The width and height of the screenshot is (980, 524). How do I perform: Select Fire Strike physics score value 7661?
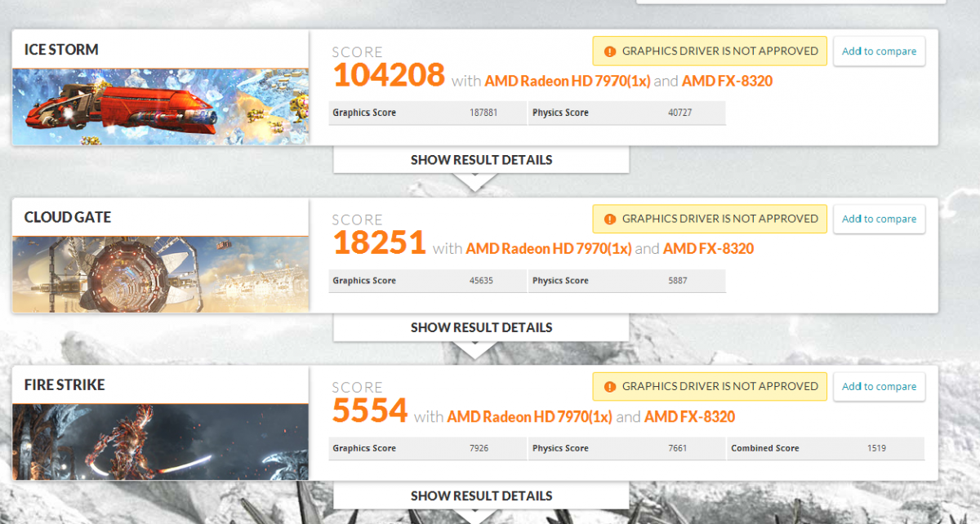pyautogui.click(x=678, y=448)
